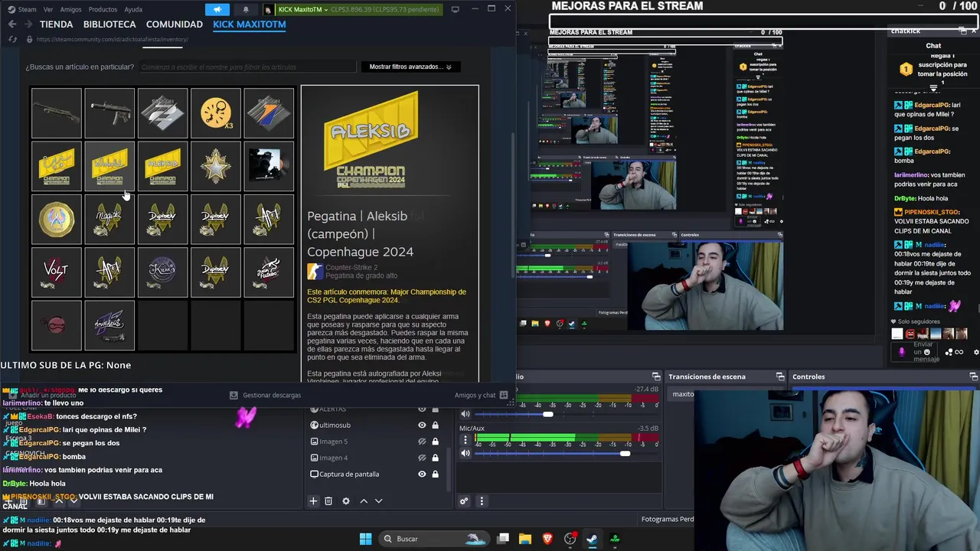980x551 pixels.
Task: Move OBS source up
Action: (364, 500)
